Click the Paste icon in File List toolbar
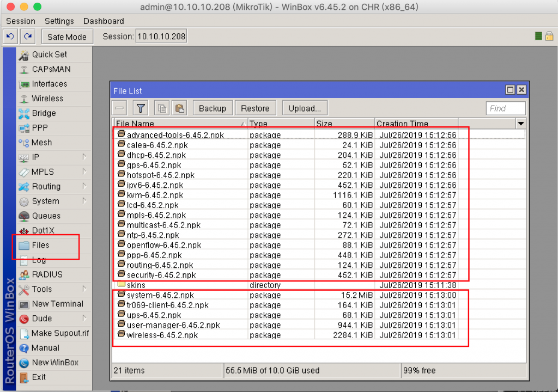558x392 pixels. pos(180,108)
